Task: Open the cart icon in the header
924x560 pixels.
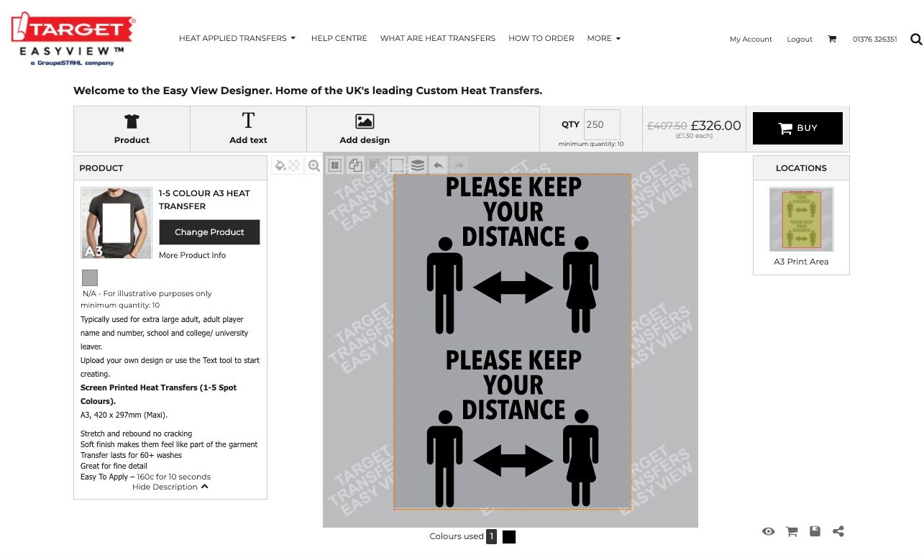Action: coord(832,39)
